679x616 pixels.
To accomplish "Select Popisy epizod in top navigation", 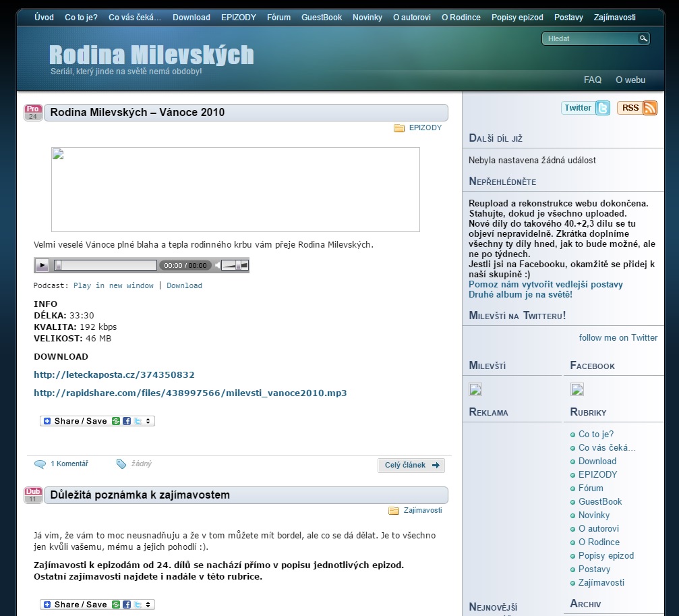I will pyautogui.click(x=517, y=18).
